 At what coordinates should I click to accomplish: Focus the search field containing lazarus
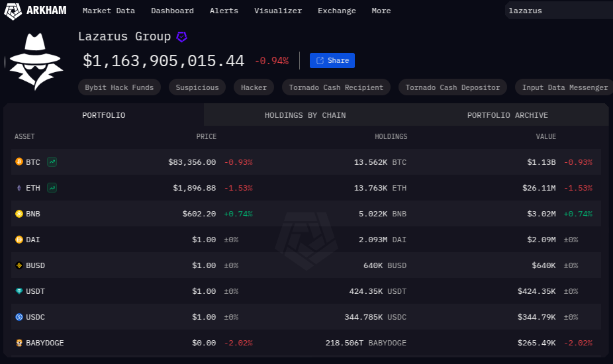coord(559,11)
